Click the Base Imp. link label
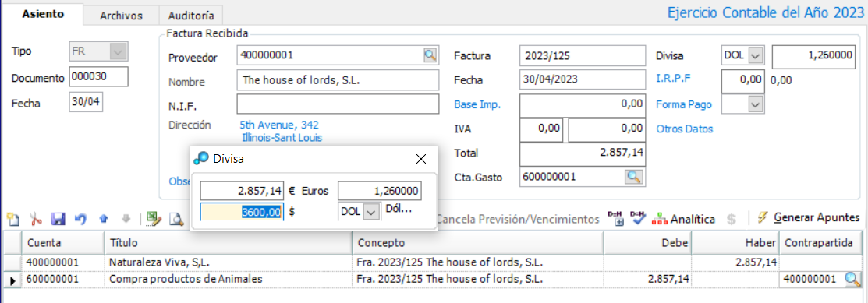This screenshot has width=868, height=303. pyautogui.click(x=478, y=104)
